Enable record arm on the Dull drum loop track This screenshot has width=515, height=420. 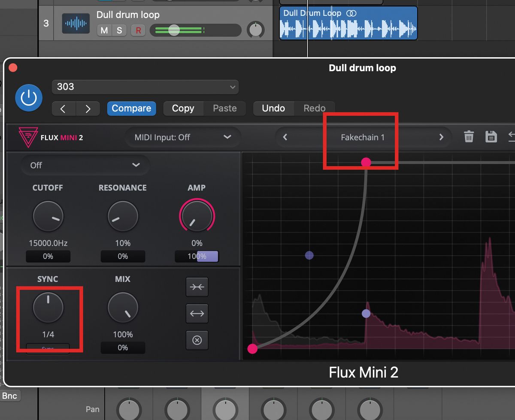(x=138, y=30)
